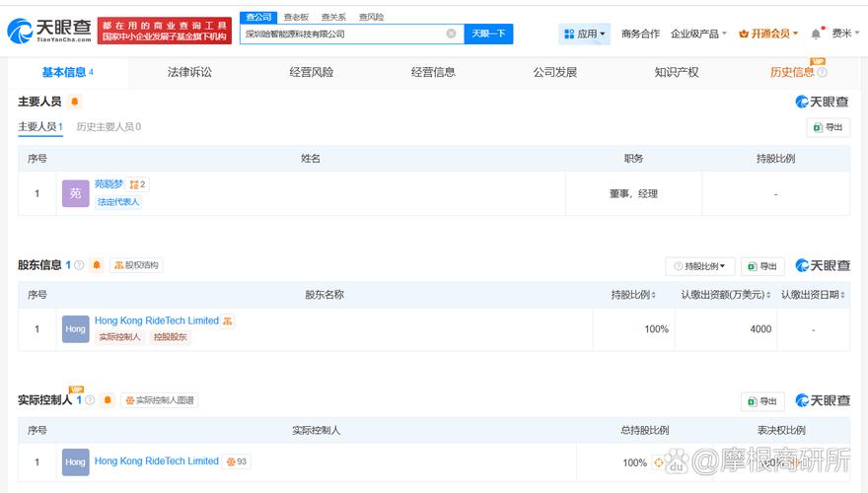Open Hong Kong RideTech Limited controller link
The height and width of the screenshot is (493, 868).
(x=157, y=460)
